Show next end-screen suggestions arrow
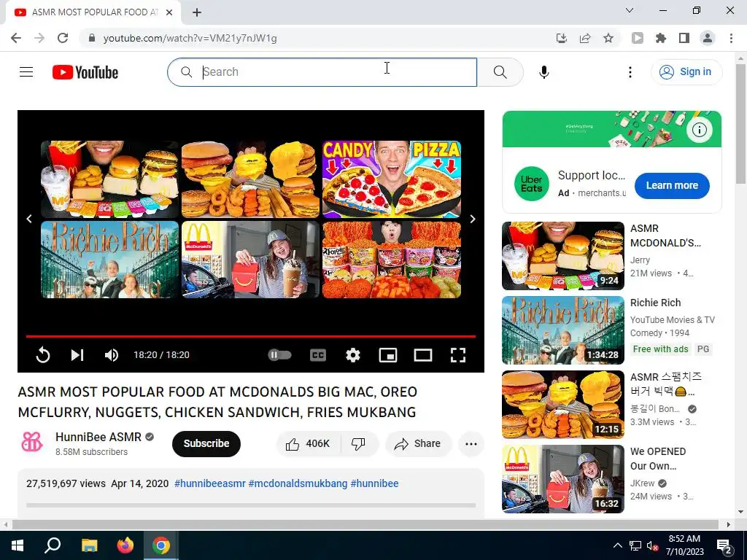Viewport: 747px width, 560px height. (x=472, y=219)
